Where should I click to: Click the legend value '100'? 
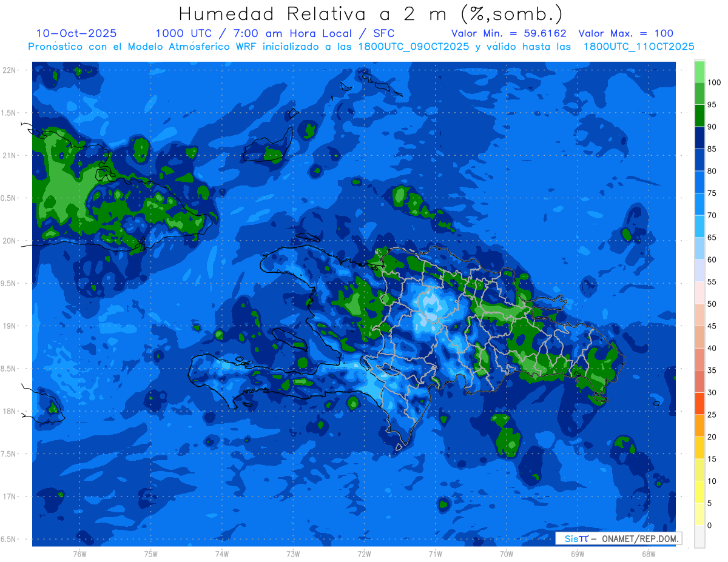714,82
